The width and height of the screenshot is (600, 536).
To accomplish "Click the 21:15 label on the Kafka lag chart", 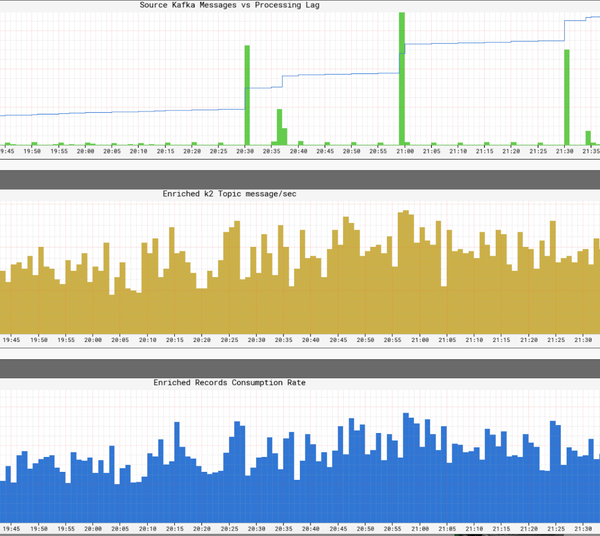I will click(x=484, y=152).
